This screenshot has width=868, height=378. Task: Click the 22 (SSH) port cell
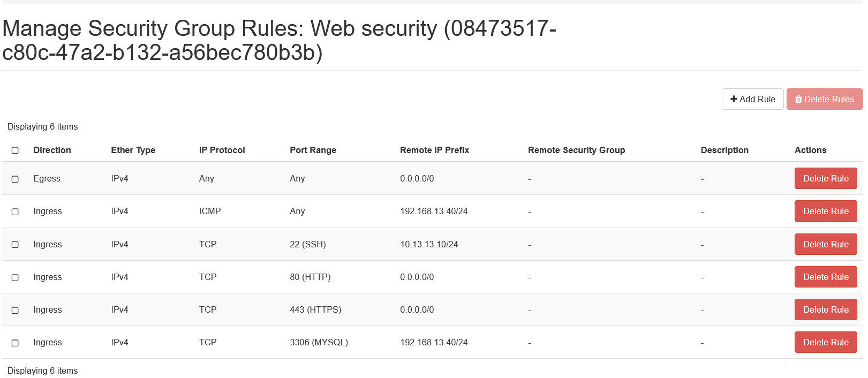click(x=308, y=244)
